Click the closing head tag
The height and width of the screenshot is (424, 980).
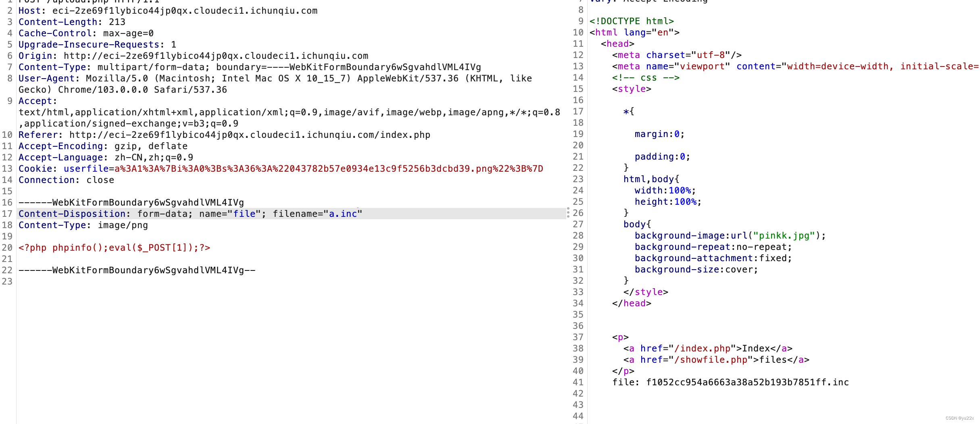point(632,303)
